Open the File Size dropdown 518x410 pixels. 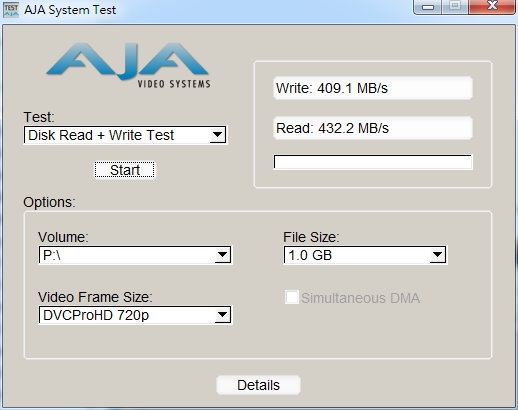point(365,255)
